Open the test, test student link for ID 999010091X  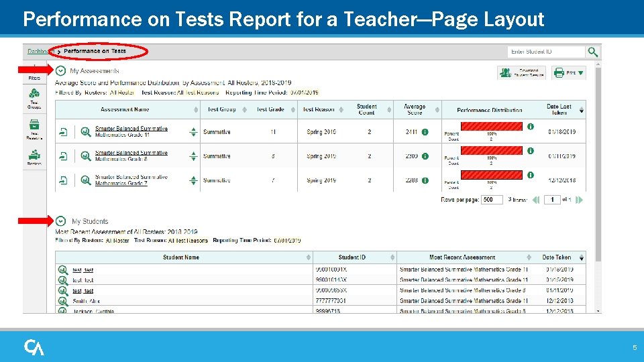(83, 269)
